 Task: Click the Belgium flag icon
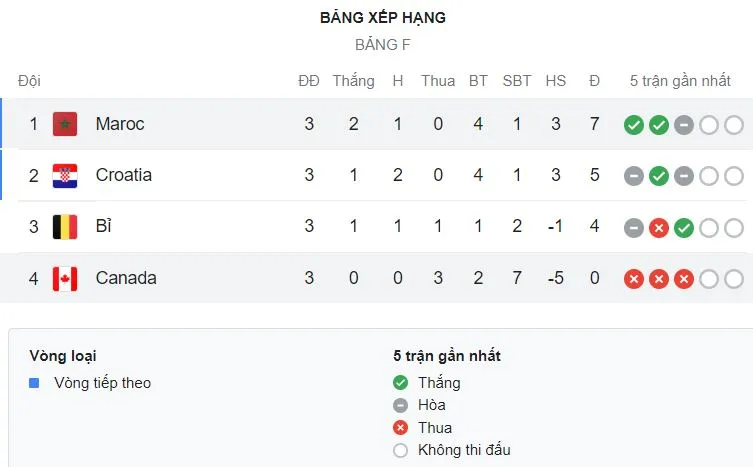(x=65, y=227)
